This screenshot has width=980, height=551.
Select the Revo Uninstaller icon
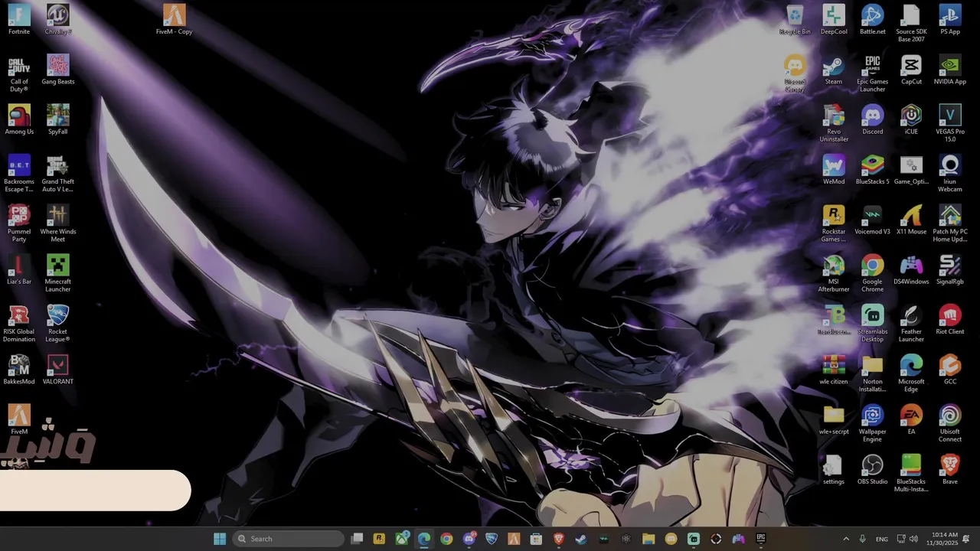(x=834, y=123)
